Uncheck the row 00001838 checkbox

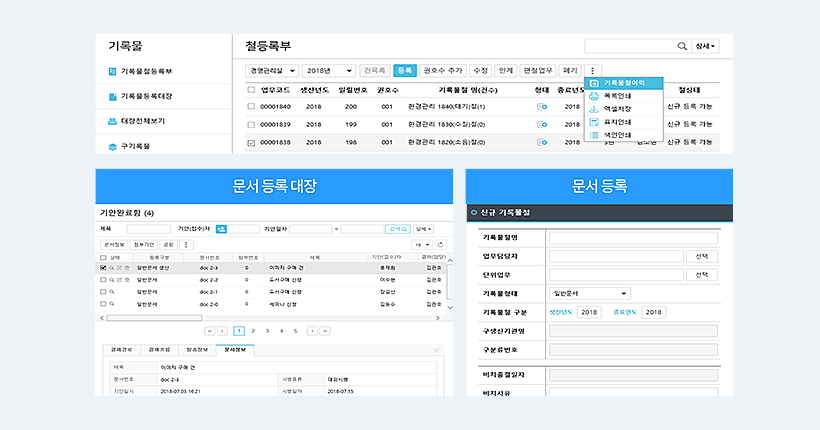[x=251, y=143]
